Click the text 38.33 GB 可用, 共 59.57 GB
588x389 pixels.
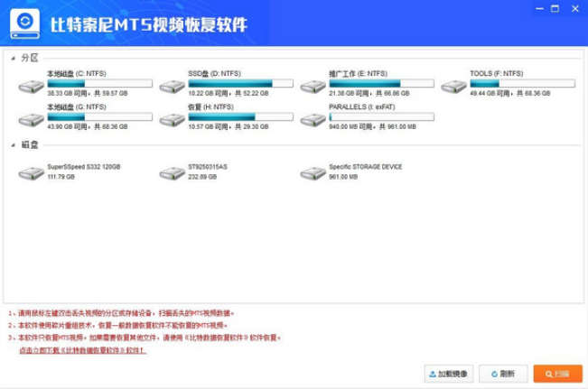coord(88,93)
